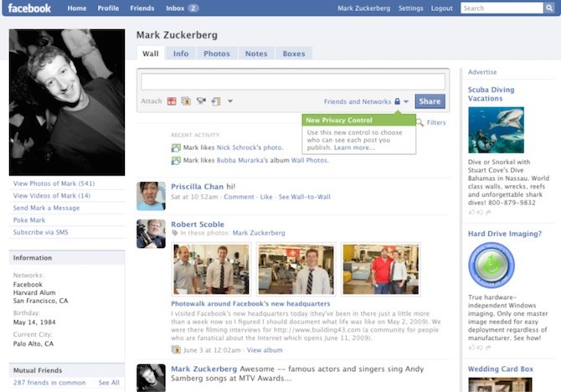Click Priscilla Chan's avatar thumbnail

tap(151, 196)
